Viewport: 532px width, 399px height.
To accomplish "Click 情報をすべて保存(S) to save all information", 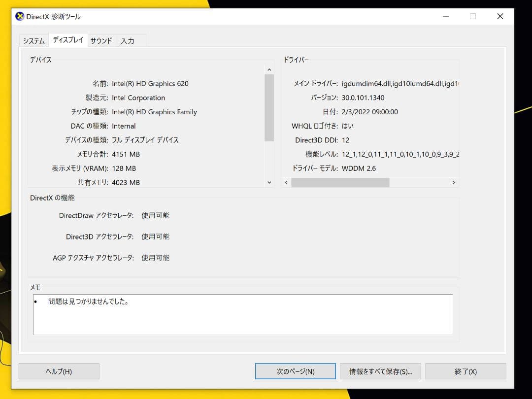I will [x=381, y=371].
